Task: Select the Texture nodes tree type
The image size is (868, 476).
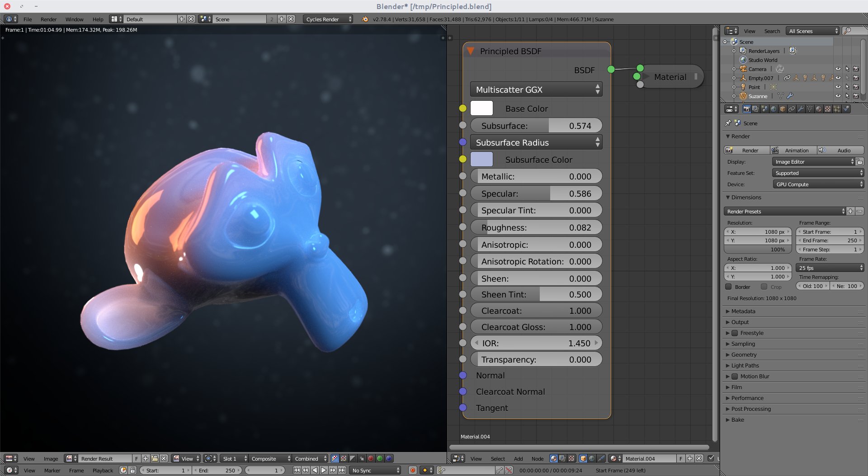Action: (571, 458)
